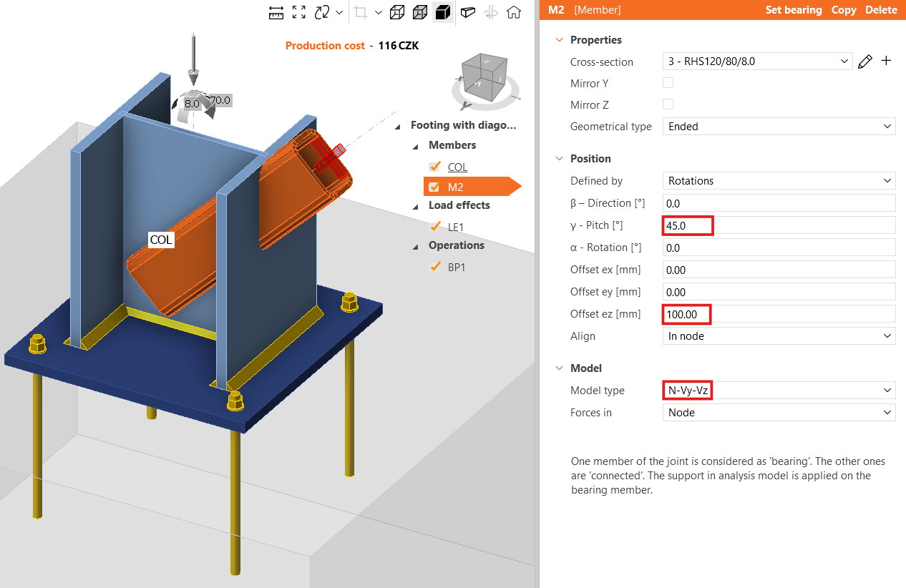Click the Copy button for member M2

[x=843, y=10]
